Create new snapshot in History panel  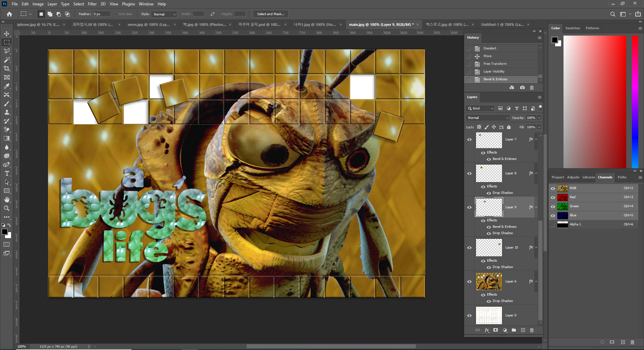pos(522,88)
